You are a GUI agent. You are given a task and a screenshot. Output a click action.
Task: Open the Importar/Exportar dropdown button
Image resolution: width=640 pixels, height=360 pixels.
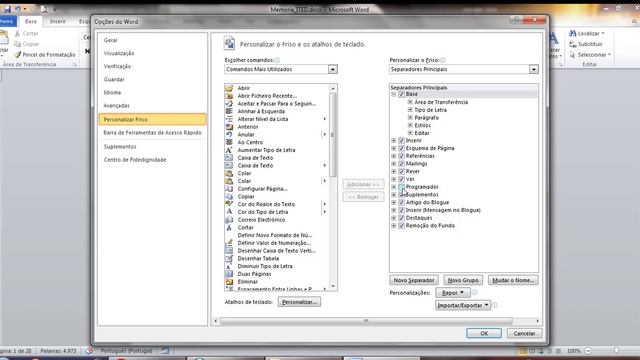coord(463,305)
